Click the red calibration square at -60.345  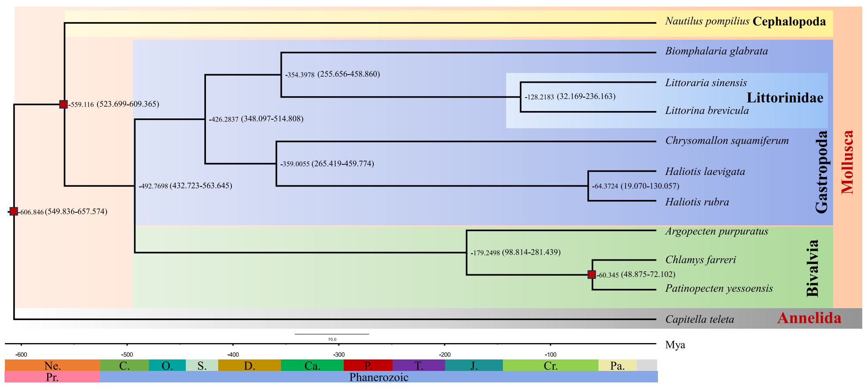click(x=592, y=275)
